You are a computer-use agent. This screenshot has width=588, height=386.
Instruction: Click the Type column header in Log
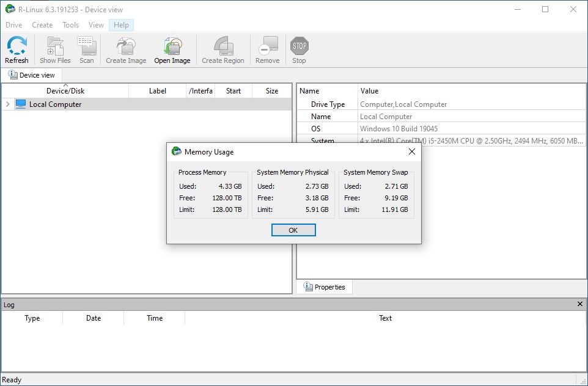[x=32, y=318]
